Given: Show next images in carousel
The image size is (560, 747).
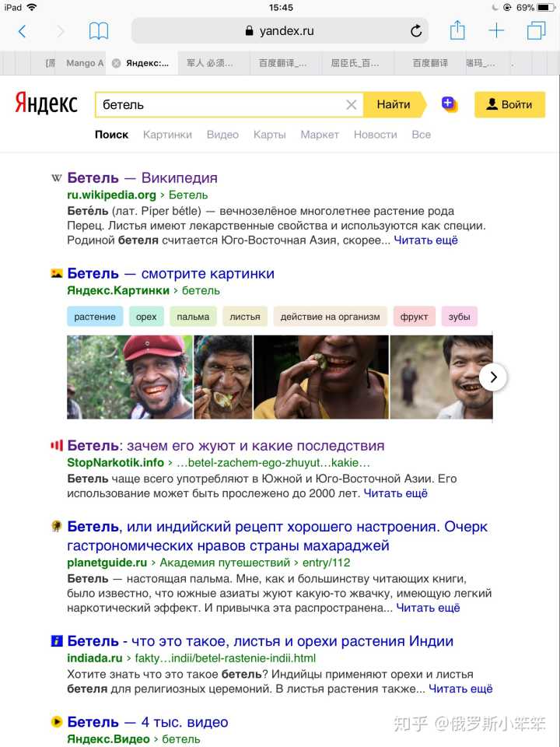Looking at the screenshot, I should pos(493,377).
